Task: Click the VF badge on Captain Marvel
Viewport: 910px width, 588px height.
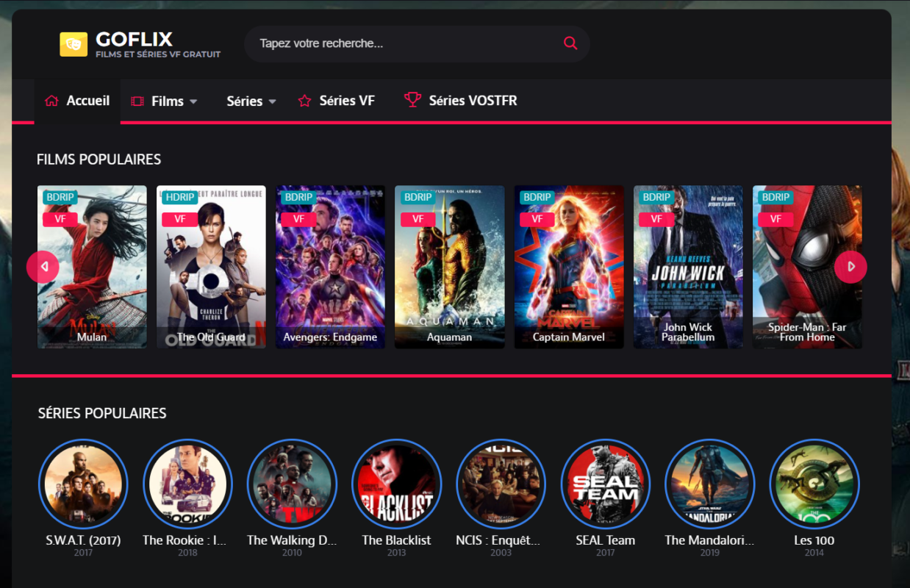Action: (x=537, y=219)
